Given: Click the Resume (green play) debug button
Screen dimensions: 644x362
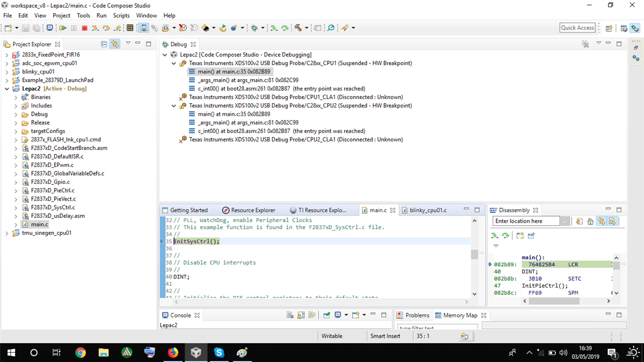Looking at the screenshot, I should pyautogui.click(x=63, y=28).
